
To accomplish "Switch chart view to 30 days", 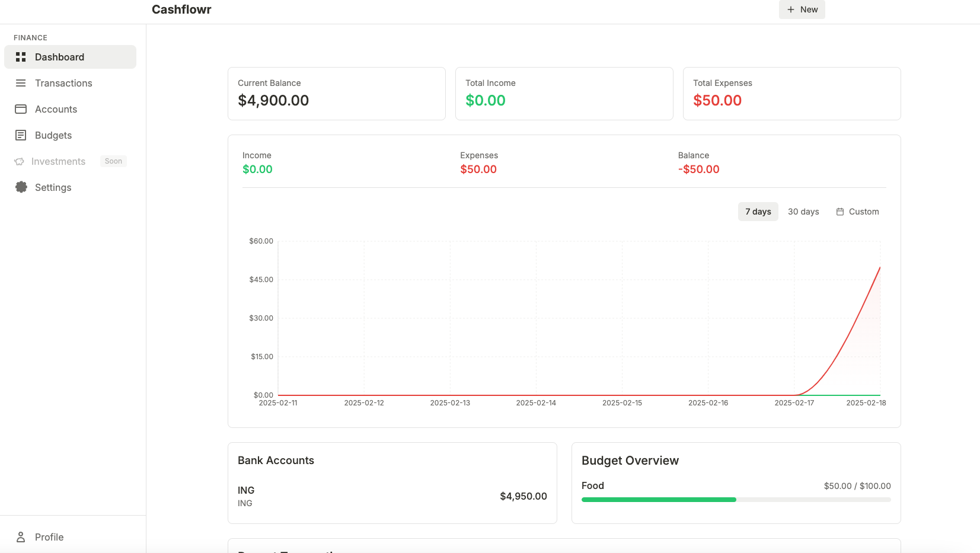I will point(803,211).
